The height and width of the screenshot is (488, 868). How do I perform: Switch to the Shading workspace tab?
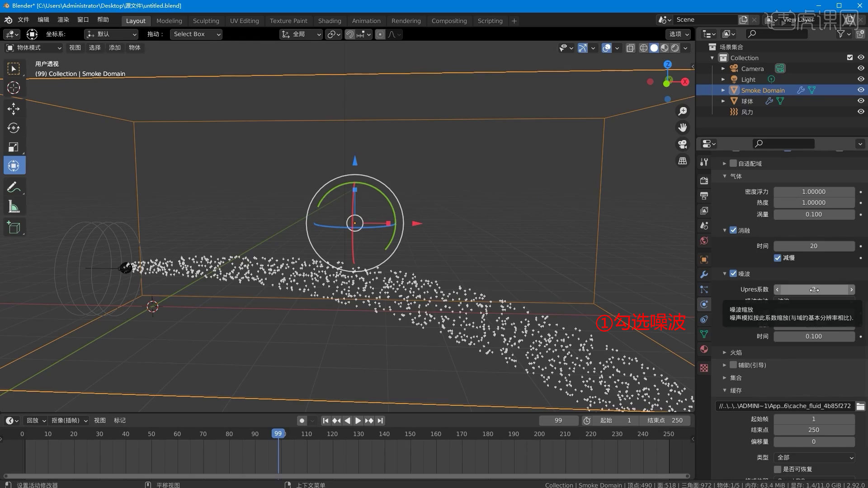(330, 21)
